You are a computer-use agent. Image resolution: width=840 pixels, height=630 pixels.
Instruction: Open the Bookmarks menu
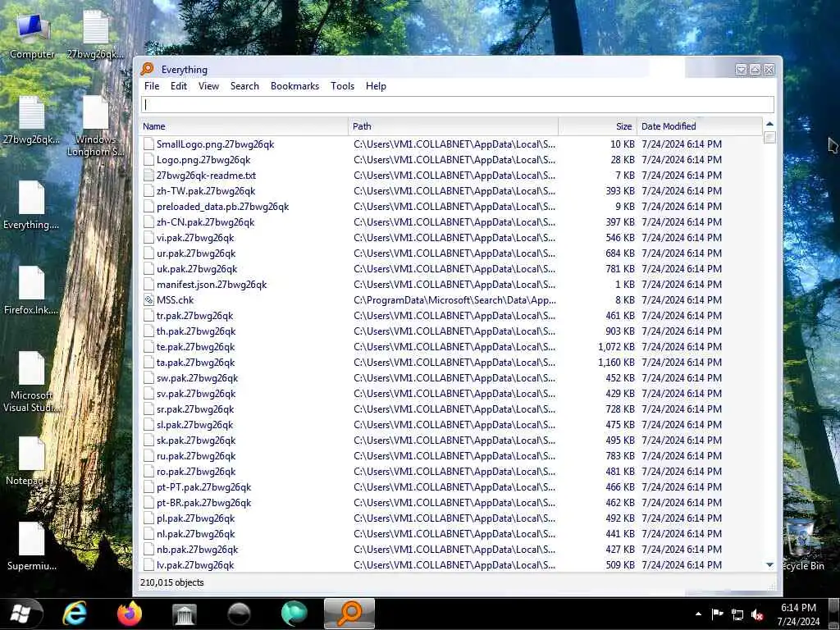(294, 86)
